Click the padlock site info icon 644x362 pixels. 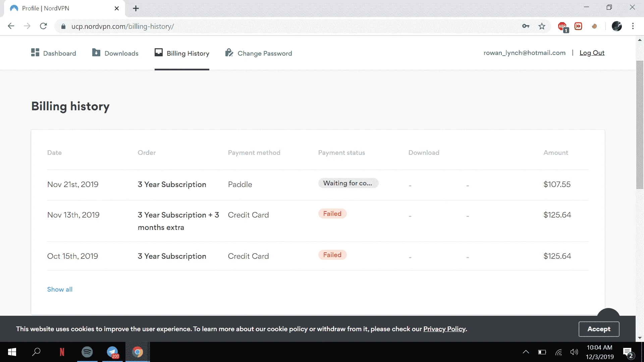pyautogui.click(x=63, y=26)
